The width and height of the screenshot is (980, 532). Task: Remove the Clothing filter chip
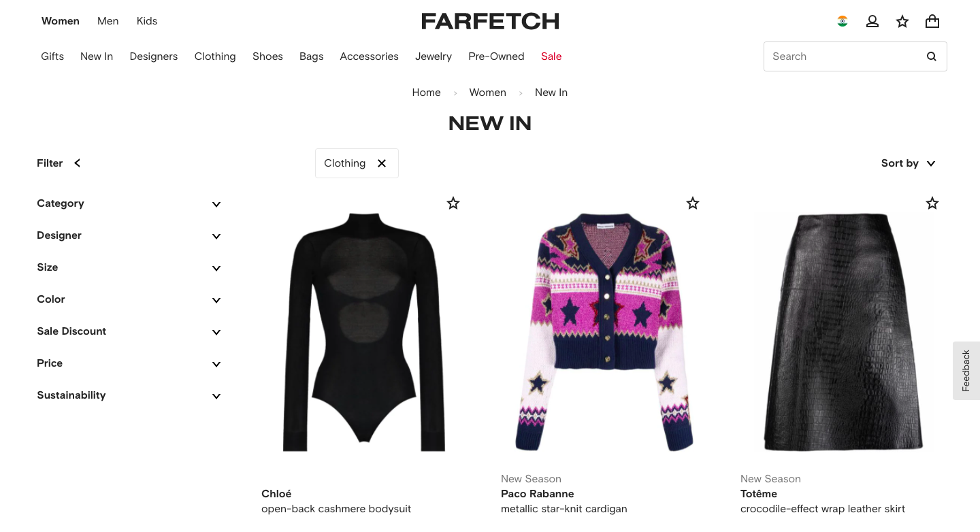click(382, 163)
